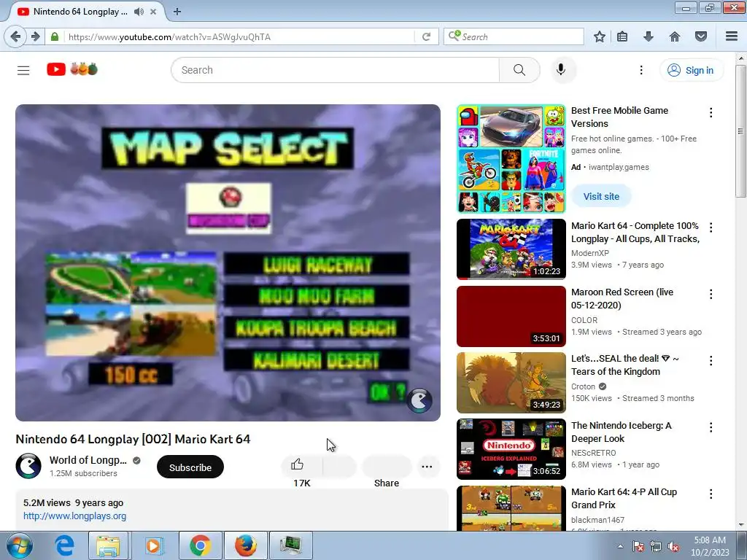Subscribe to World of Longplays
The image size is (747, 560).
[x=190, y=467]
